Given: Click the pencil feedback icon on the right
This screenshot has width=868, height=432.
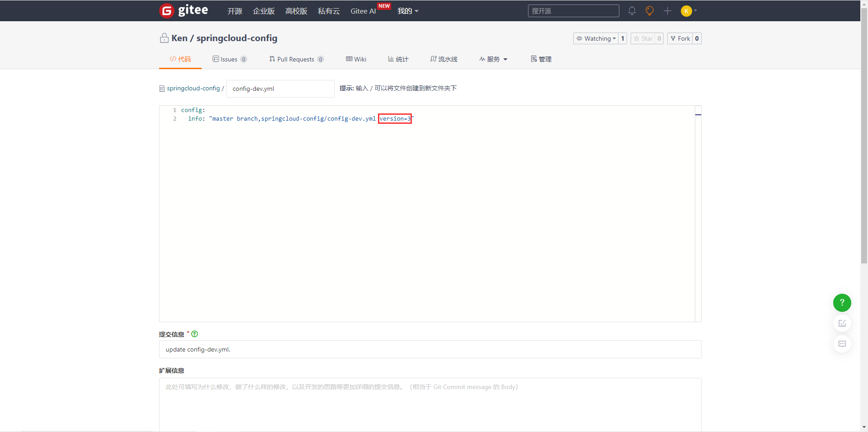Looking at the screenshot, I should pyautogui.click(x=842, y=323).
